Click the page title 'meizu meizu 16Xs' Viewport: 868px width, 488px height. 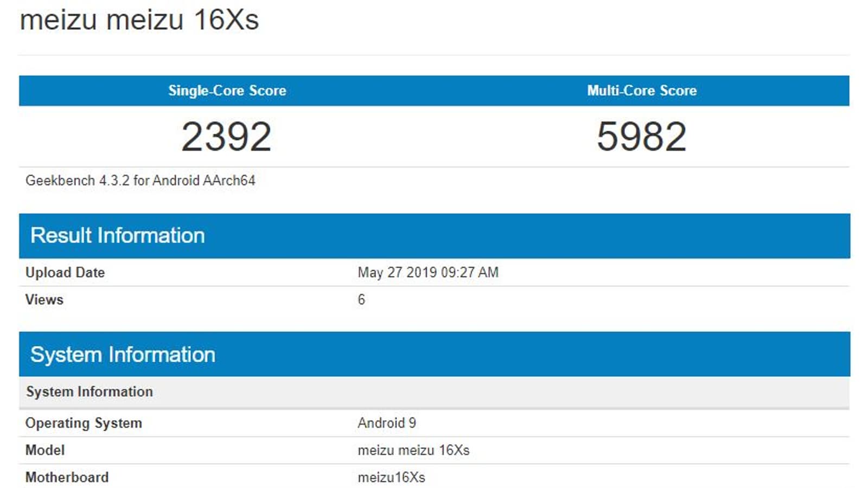[x=139, y=20]
